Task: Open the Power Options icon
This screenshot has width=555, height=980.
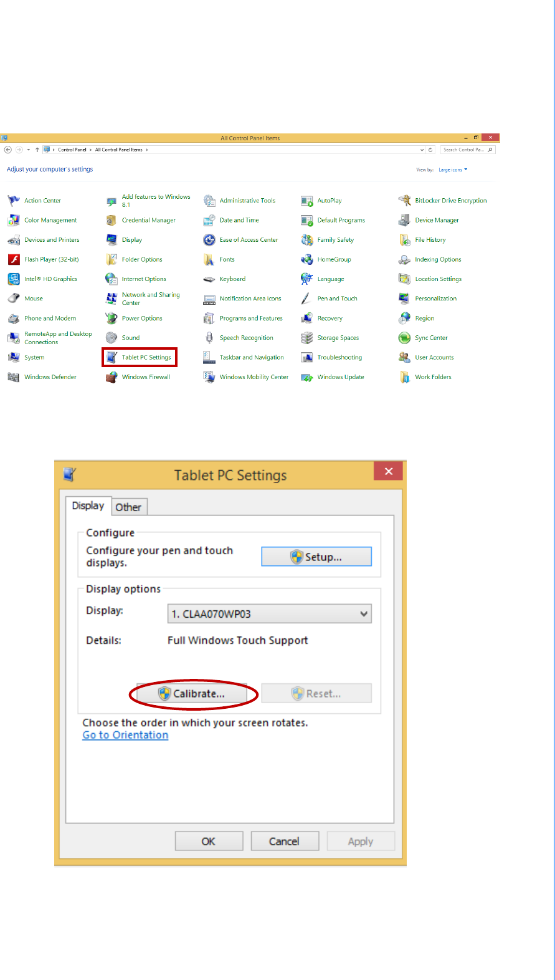Action: pyautogui.click(x=111, y=319)
